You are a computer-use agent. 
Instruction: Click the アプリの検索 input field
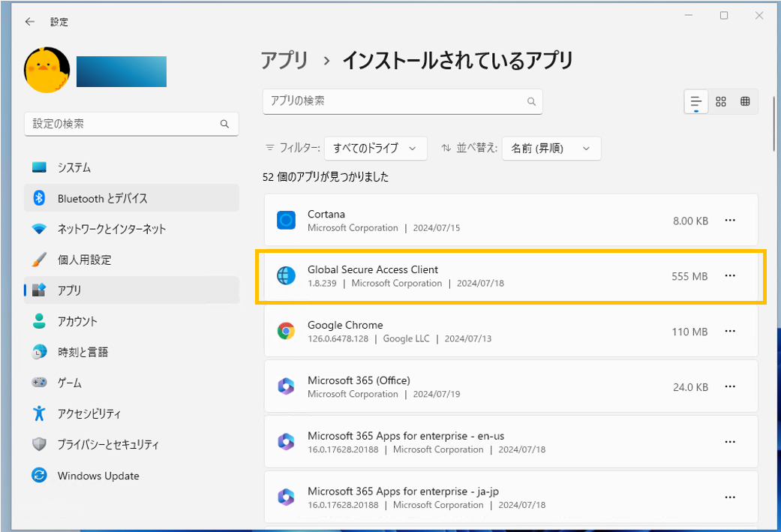click(x=402, y=101)
